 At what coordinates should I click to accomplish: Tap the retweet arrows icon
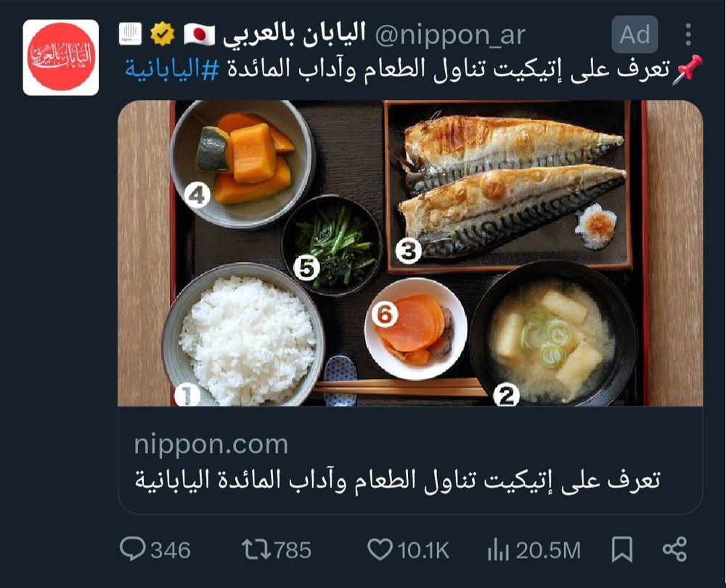(x=256, y=550)
